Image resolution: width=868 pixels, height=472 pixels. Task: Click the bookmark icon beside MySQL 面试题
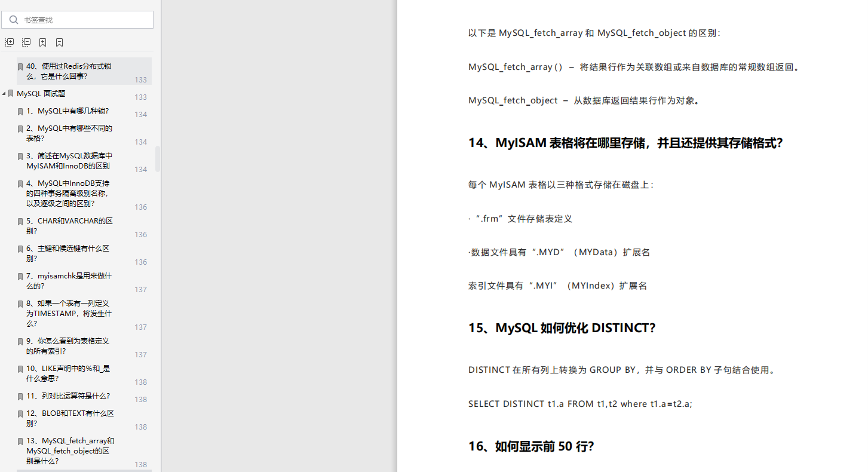click(10, 93)
